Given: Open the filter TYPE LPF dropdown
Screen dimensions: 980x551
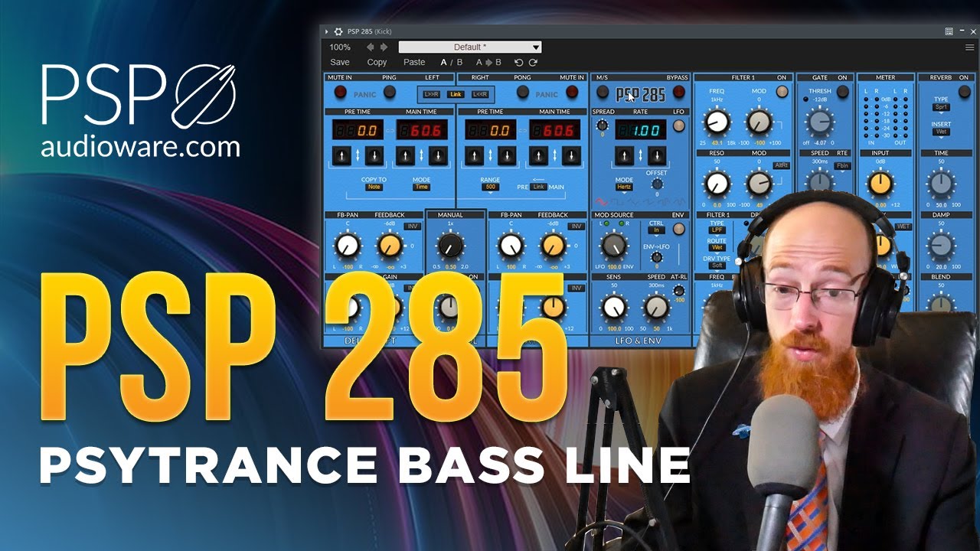Looking at the screenshot, I should pyautogui.click(x=717, y=230).
